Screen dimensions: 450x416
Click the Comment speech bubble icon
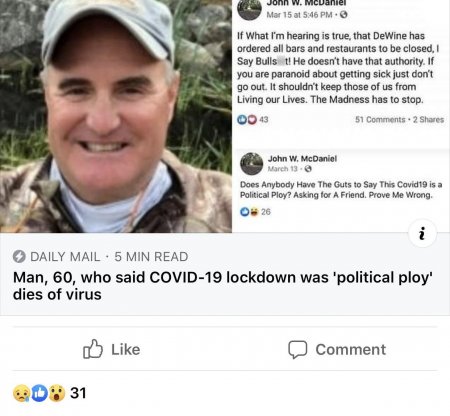pyautogui.click(x=297, y=349)
